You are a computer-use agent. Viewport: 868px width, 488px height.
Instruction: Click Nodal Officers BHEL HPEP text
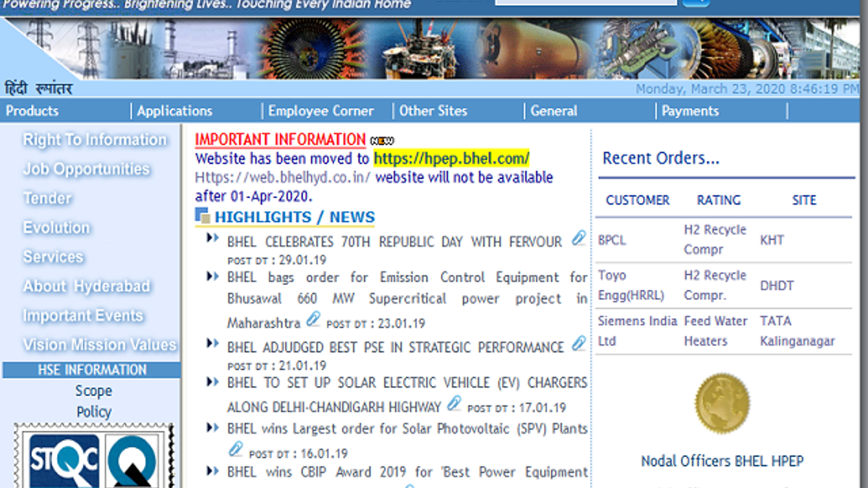722,461
